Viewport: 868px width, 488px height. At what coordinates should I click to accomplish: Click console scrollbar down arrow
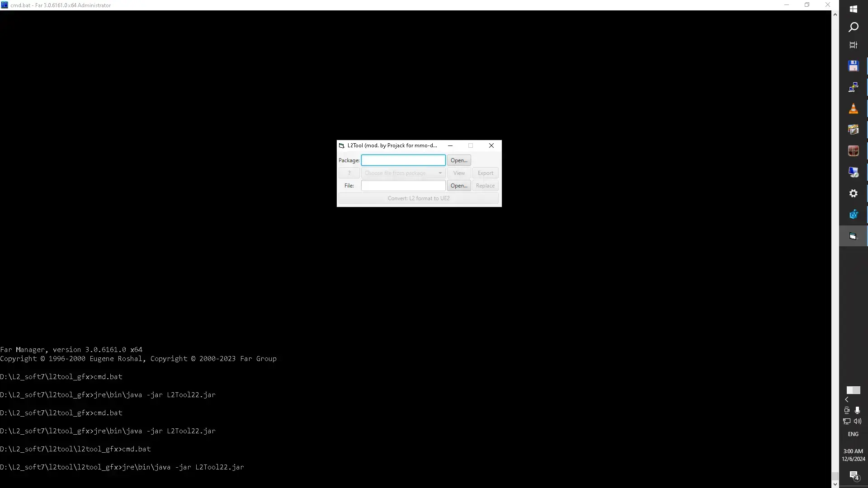(x=835, y=484)
